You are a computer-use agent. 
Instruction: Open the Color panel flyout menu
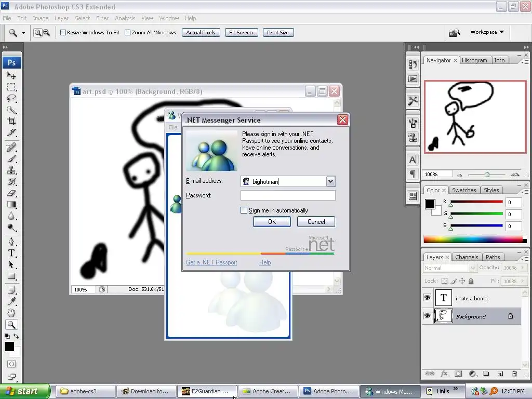click(525, 192)
